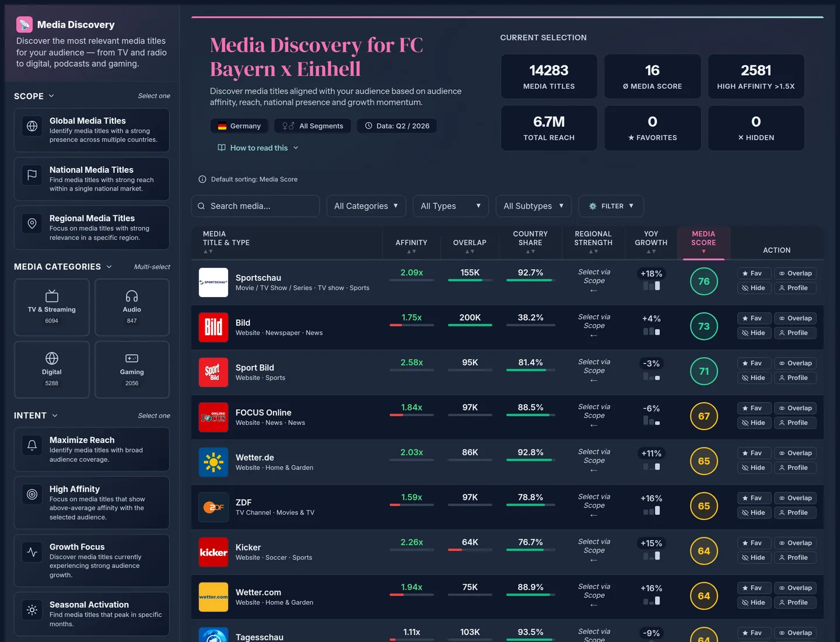840x642 pixels.
Task: Toggle the Audio category
Action: pos(132,307)
